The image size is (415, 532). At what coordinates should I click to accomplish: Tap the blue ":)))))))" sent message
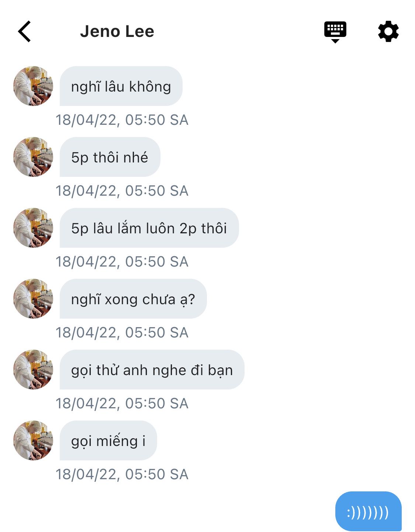click(368, 512)
